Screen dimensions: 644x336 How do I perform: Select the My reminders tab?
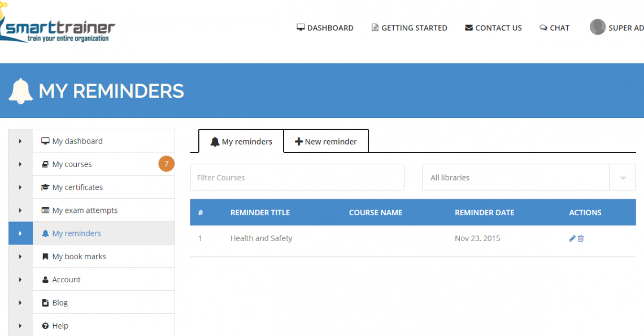point(241,142)
